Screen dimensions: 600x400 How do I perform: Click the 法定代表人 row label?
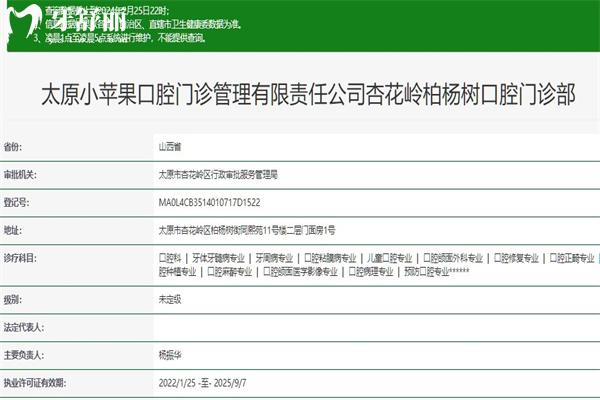(x=24, y=328)
